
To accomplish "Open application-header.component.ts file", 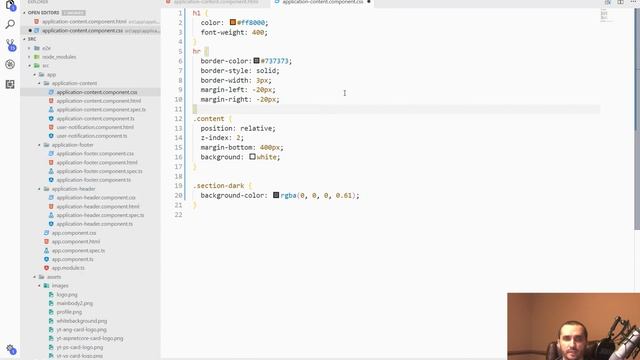I will [94, 224].
